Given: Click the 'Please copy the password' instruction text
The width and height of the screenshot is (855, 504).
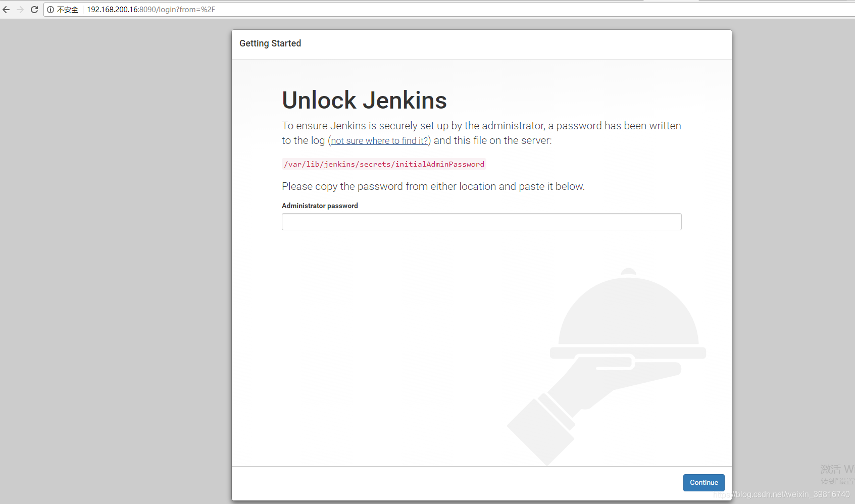Looking at the screenshot, I should click(433, 186).
